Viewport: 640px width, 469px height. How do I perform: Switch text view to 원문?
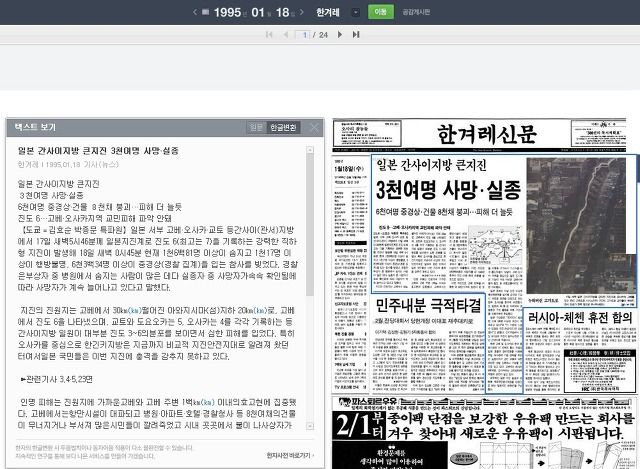tap(256, 127)
